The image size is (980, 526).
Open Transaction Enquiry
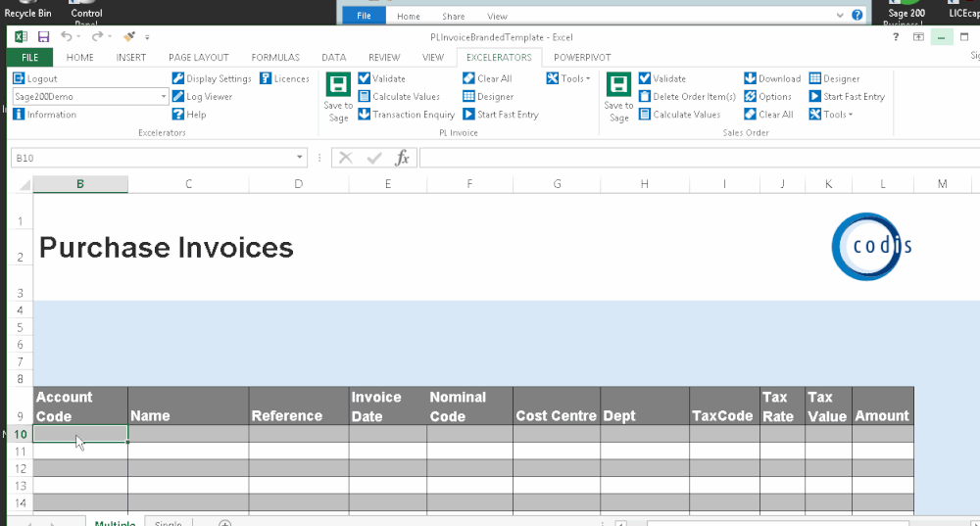click(x=407, y=115)
